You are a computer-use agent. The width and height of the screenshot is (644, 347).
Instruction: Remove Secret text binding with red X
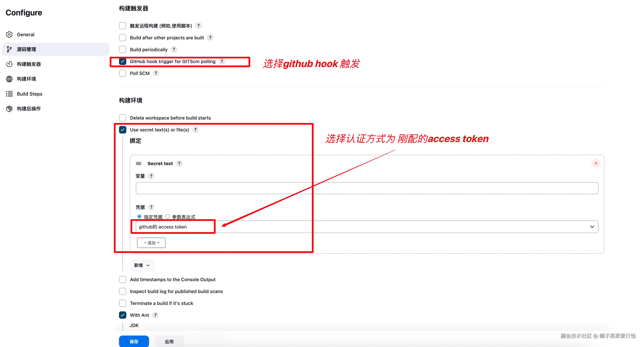tap(596, 163)
